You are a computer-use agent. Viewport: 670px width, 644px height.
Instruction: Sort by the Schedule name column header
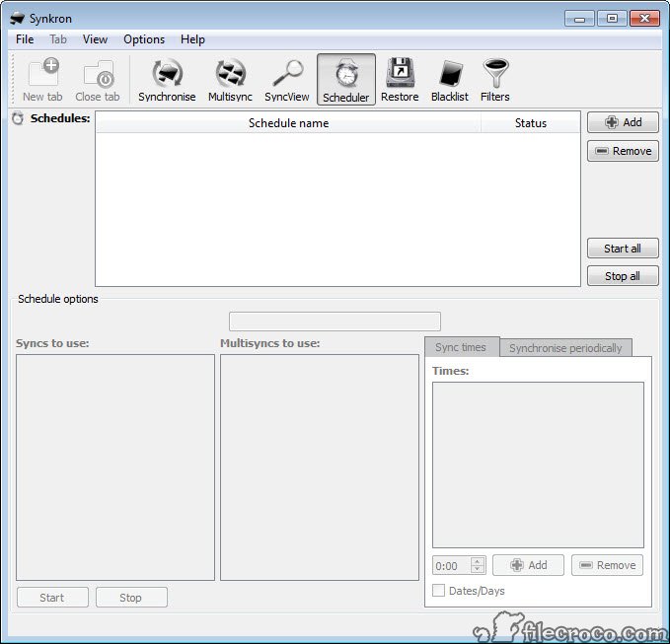288,123
